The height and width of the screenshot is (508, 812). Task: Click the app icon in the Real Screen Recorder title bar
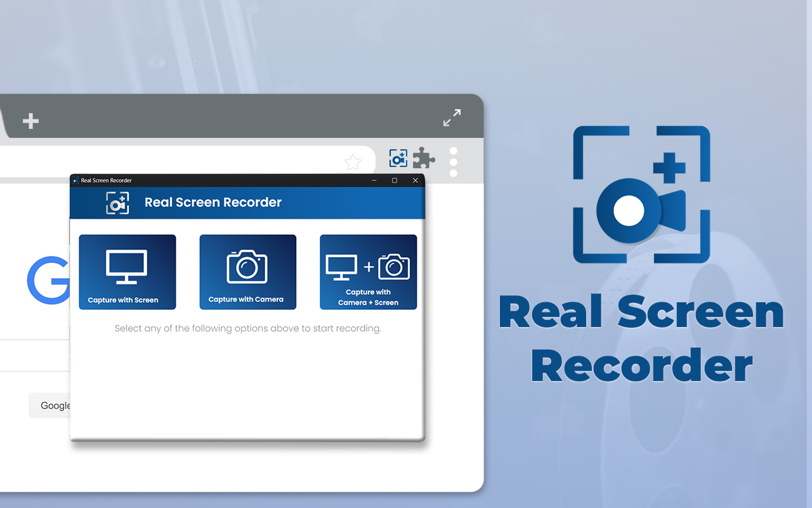tap(75, 180)
